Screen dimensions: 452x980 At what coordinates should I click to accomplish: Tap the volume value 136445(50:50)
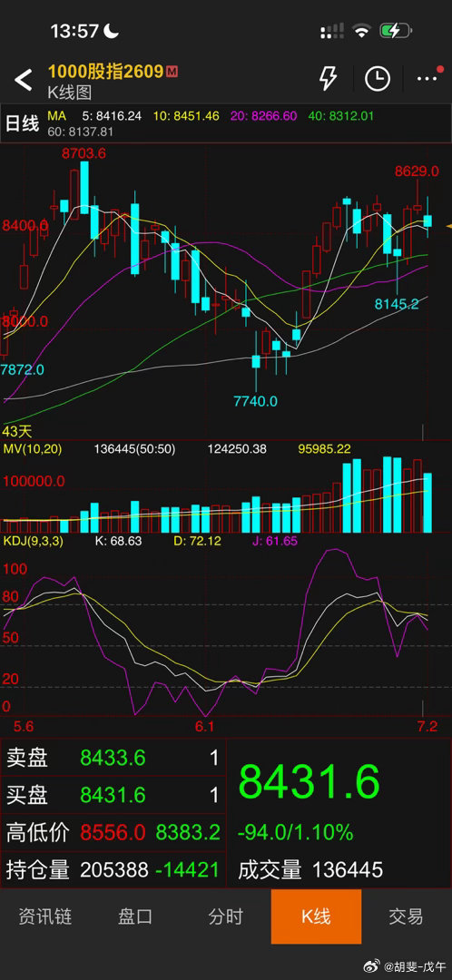click(134, 449)
